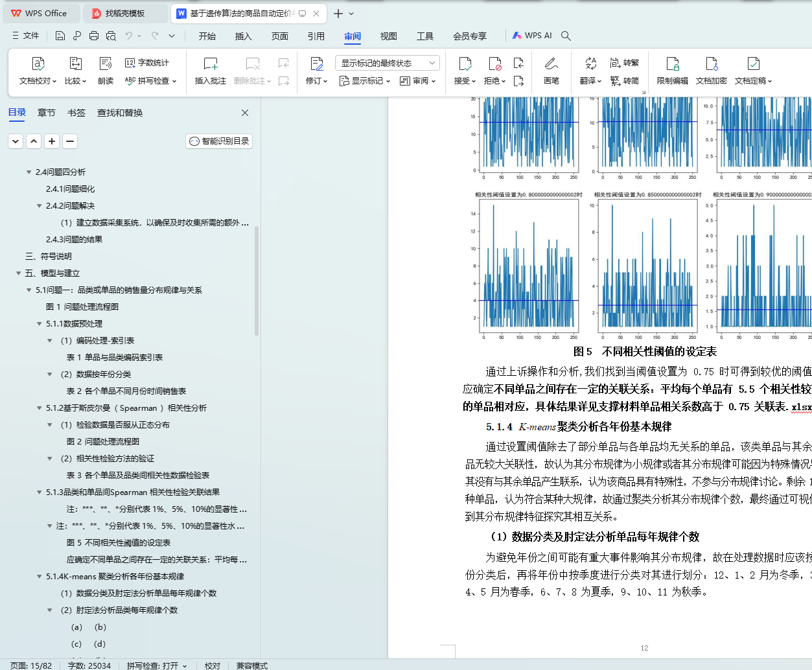
Task: Click the undo arrow icon
Action: click(129, 36)
